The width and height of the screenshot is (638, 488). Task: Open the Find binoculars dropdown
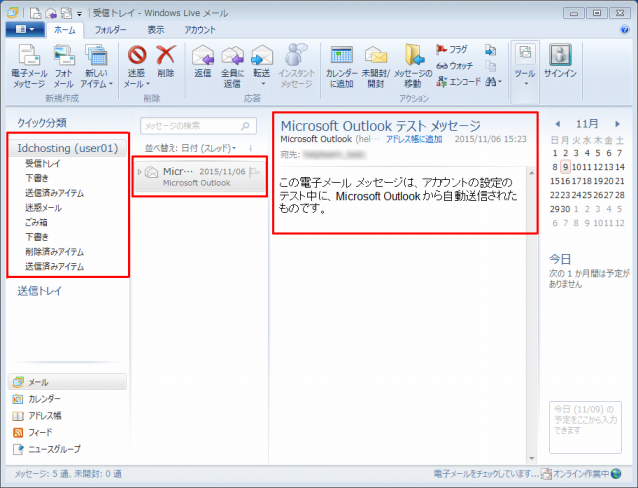point(494,82)
